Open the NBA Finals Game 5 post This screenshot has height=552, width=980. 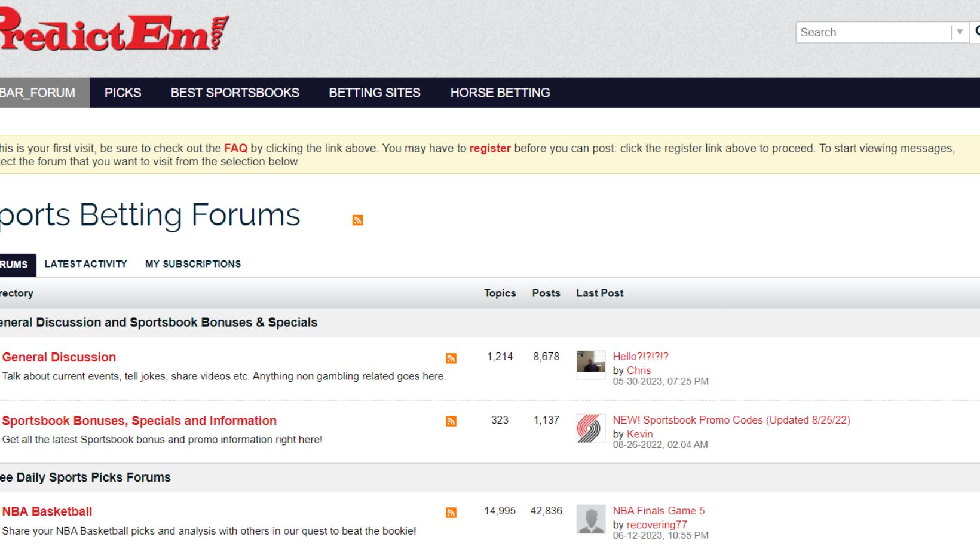pyautogui.click(x=659, y=511)
